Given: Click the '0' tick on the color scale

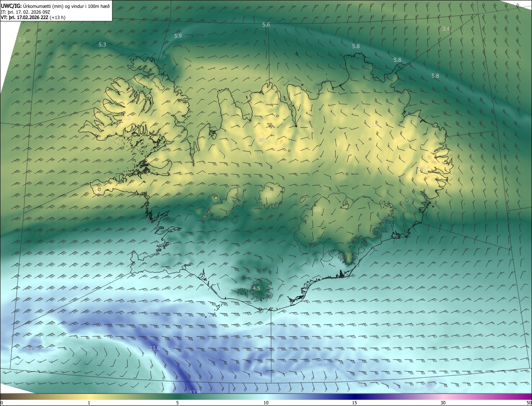Looking at the screenshot, I should point(2,403).
